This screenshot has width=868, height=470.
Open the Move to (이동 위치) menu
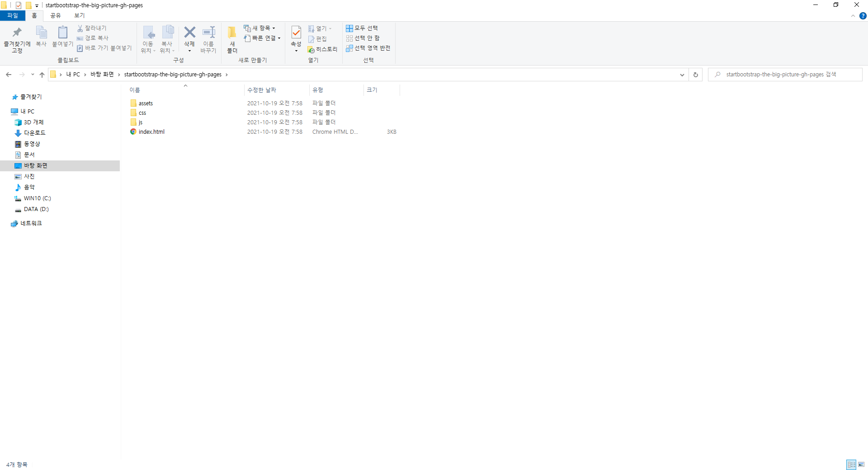[148, 40]
